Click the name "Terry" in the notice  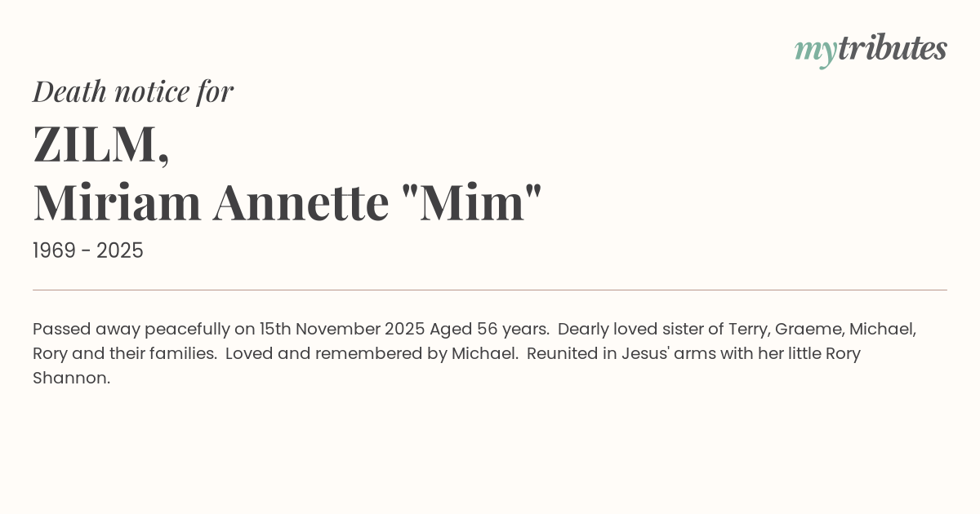tap(746, 330)
